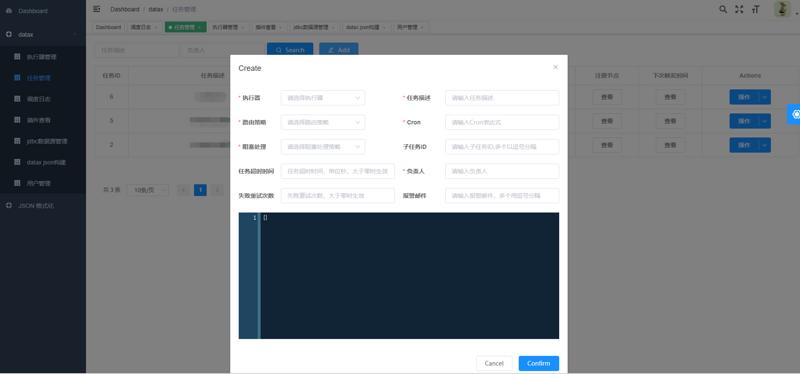The image size is (800, 374).
Task: Click the 用户管理 grid icon in sidebar
Action: coord(17,183)
